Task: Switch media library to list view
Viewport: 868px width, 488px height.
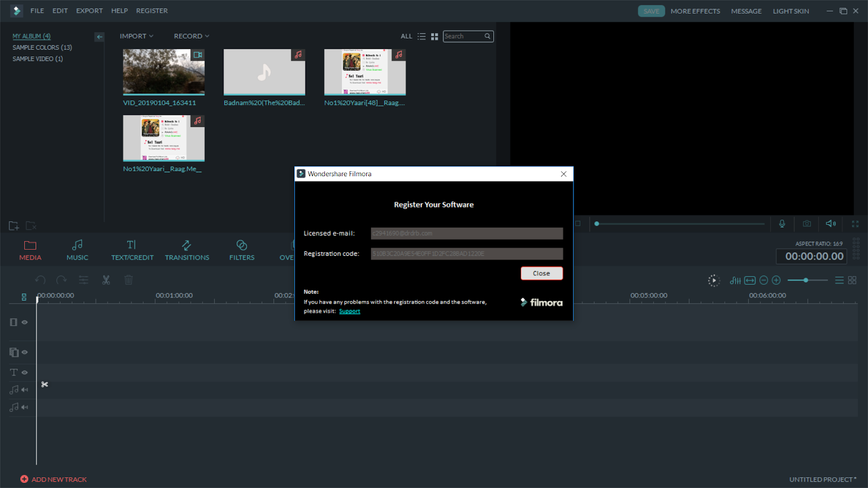Action: [422, 36]
